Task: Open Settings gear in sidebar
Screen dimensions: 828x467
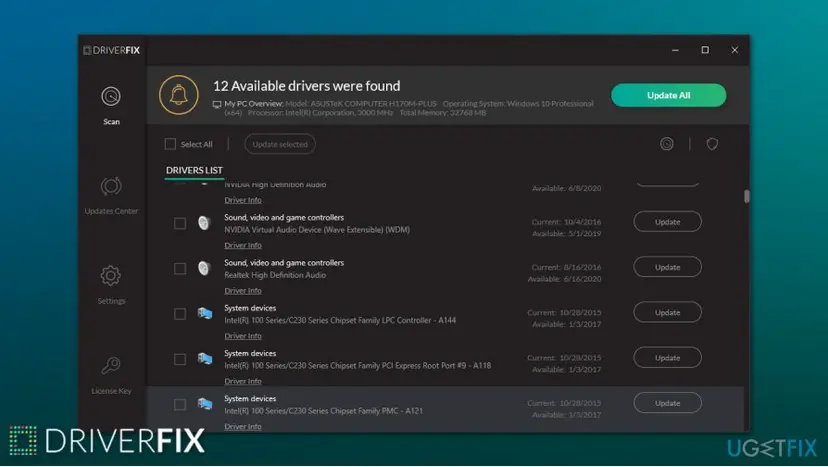Action: point(111,276)
